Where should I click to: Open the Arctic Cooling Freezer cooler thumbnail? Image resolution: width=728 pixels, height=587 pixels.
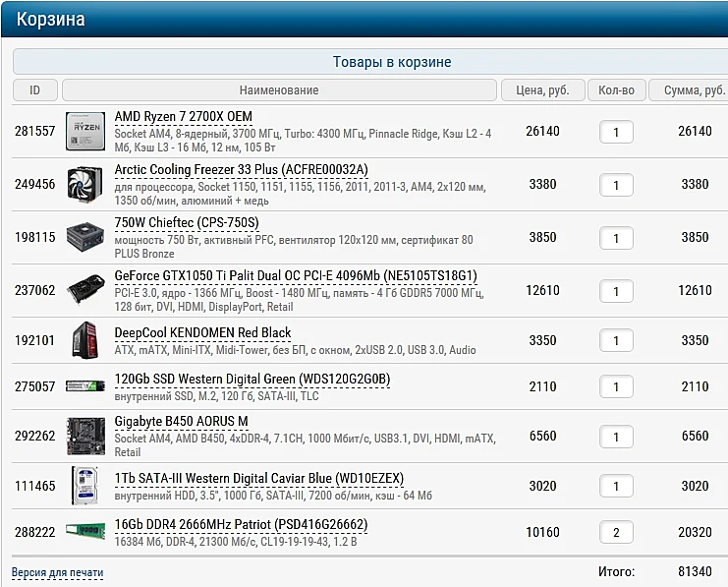click(x=85, y=184)
